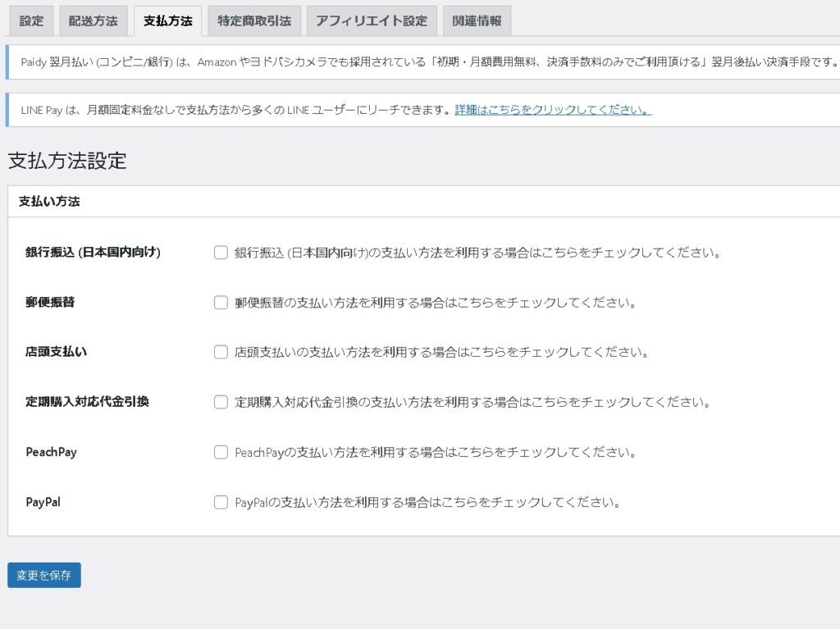This screenshot has height=629, width=840.
Task: Go to the 特定商取引法 tab
Action: point(254,21)
